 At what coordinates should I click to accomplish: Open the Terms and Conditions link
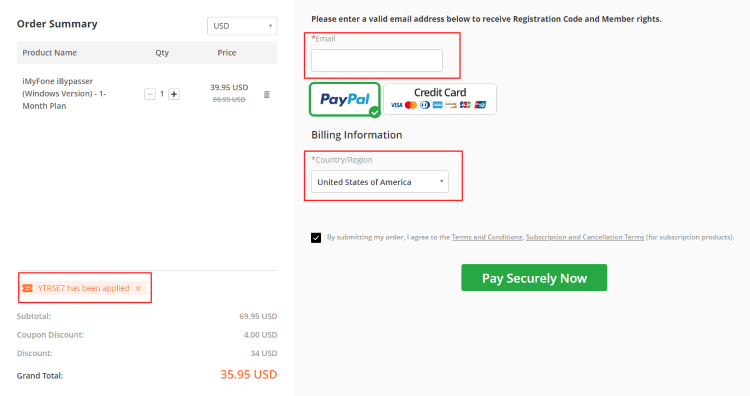(x=487, y=237)
